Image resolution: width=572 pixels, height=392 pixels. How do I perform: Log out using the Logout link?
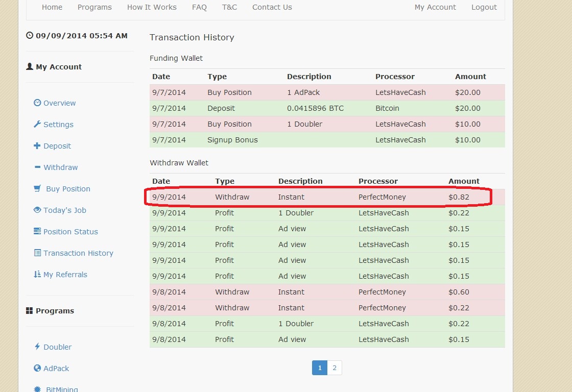coord(484,7)
